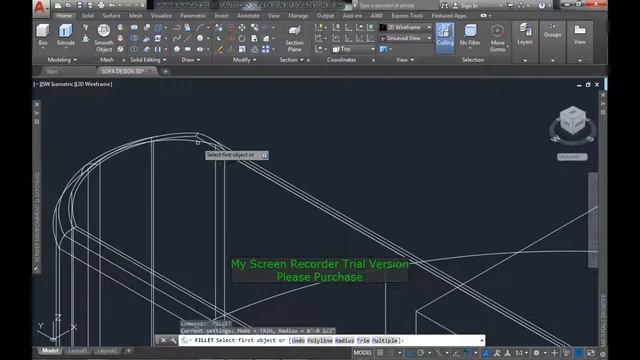Click the Move tool in Modify panel
The height and width of the screenshot is (360, 640).
pyautogui.click(x=242, y=27)
